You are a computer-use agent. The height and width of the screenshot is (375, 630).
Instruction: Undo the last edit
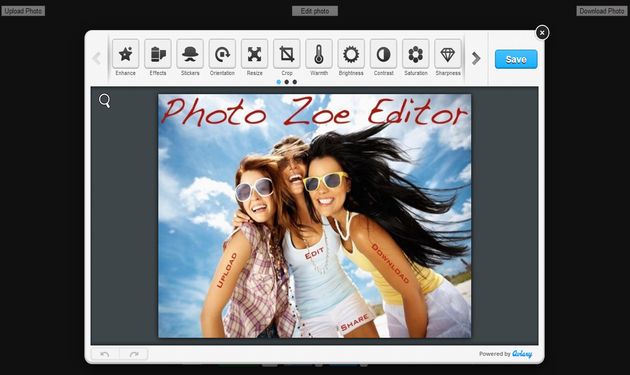pos(105,354)
